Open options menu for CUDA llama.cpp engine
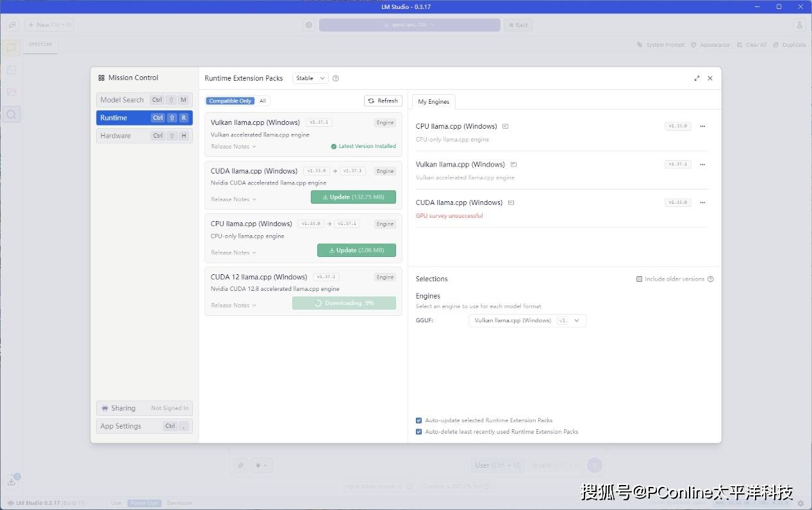812x510 pixels. point(702,202)
